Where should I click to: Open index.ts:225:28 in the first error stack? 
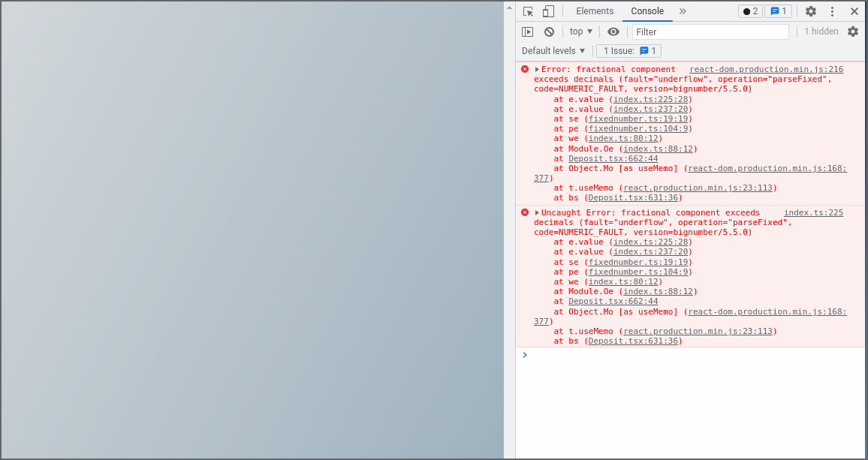(x=650, y=99)
